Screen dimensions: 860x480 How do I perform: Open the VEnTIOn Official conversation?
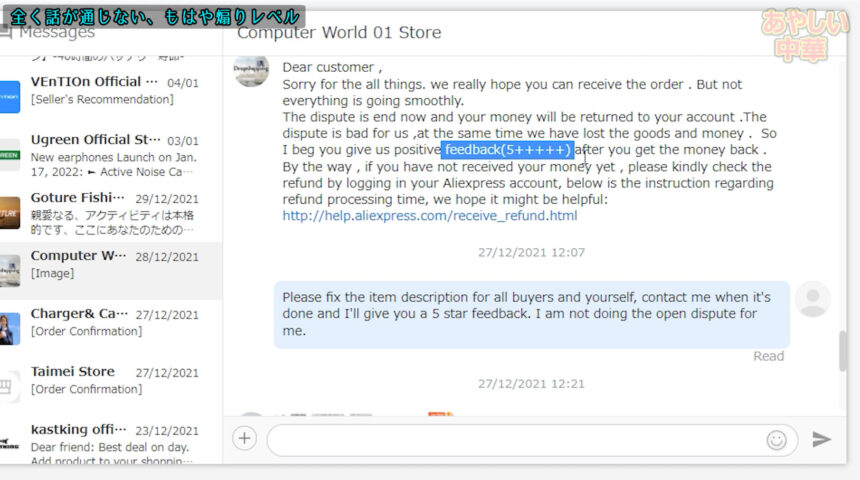112,90
